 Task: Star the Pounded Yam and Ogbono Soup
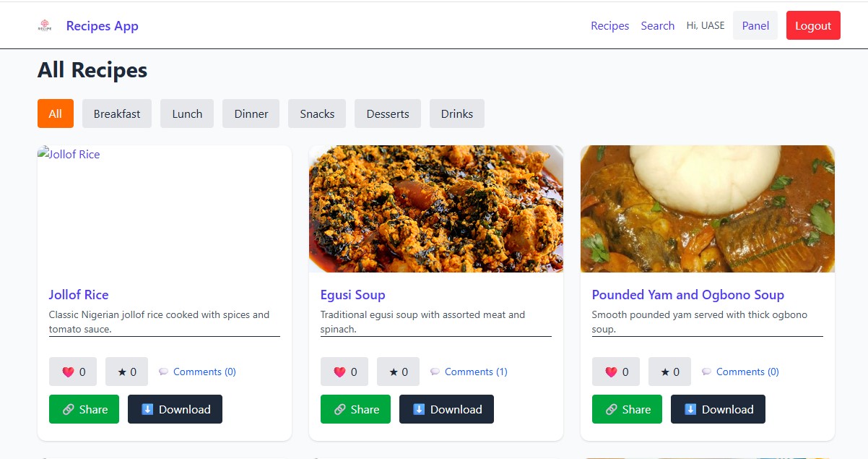(669, 372)
